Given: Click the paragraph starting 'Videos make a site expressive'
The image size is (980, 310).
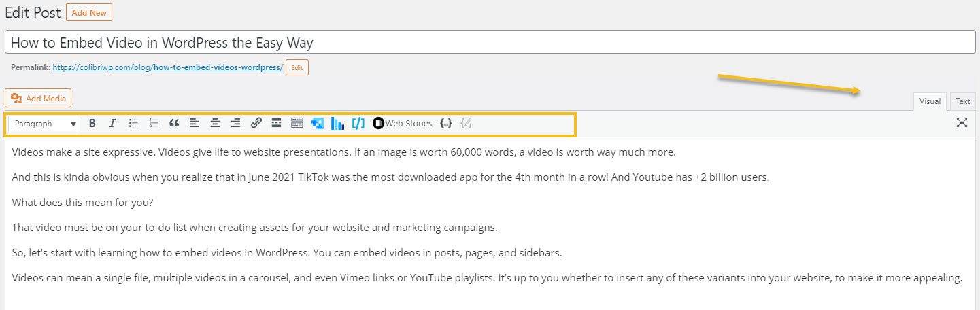Looking at the screenshot, I should 344,152.
